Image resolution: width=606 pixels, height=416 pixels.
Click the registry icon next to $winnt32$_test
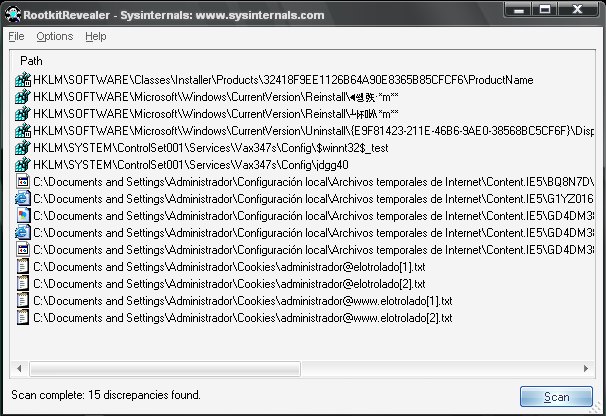click(x=24, y=148)
